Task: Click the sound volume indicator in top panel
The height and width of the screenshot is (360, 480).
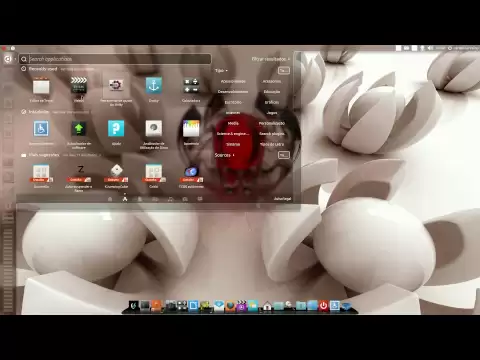Action: click(430, 48)
